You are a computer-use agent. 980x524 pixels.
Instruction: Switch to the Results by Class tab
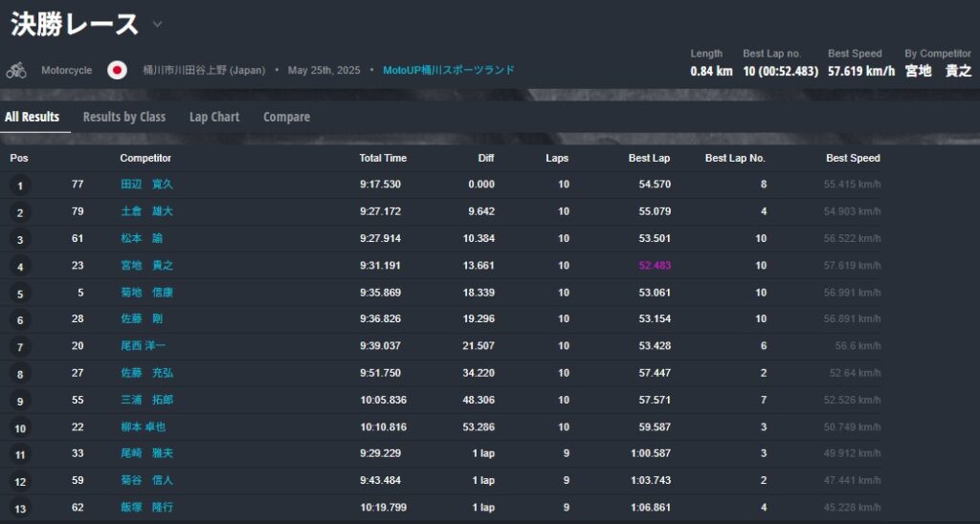[124, 117]
